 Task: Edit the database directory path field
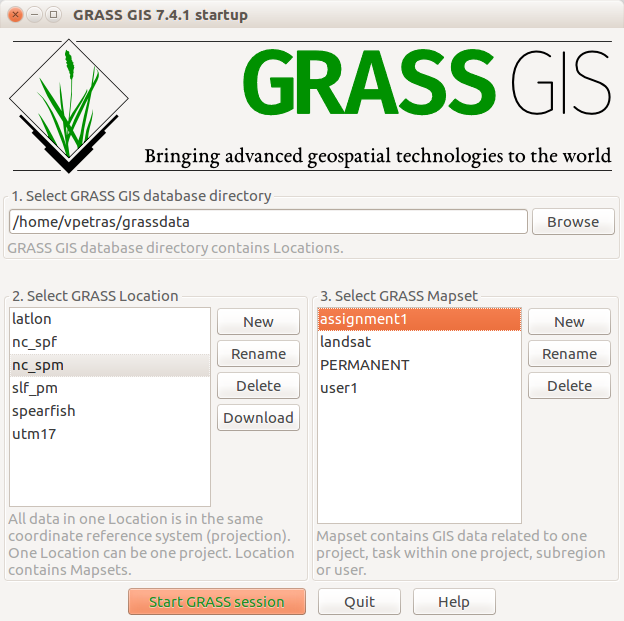pyautogui.click(x=268, y=222)
